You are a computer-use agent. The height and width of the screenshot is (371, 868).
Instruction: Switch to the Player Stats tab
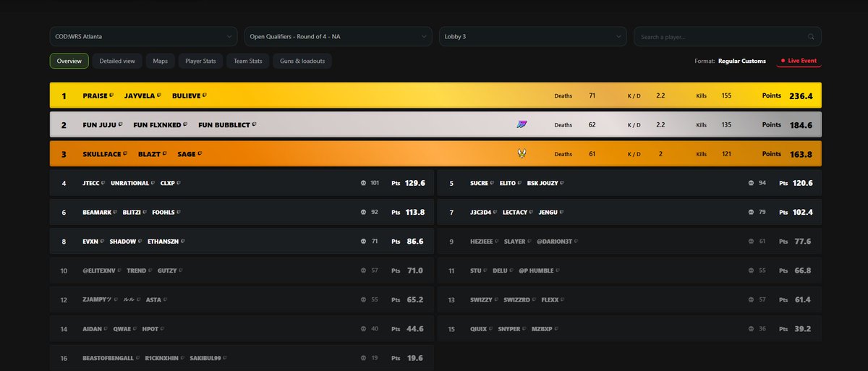(x=200, y=61)
